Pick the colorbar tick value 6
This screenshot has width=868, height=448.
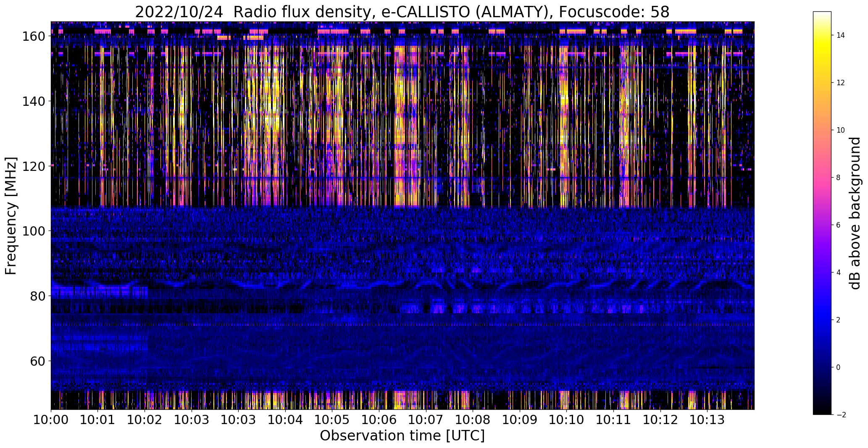(839, 225)
